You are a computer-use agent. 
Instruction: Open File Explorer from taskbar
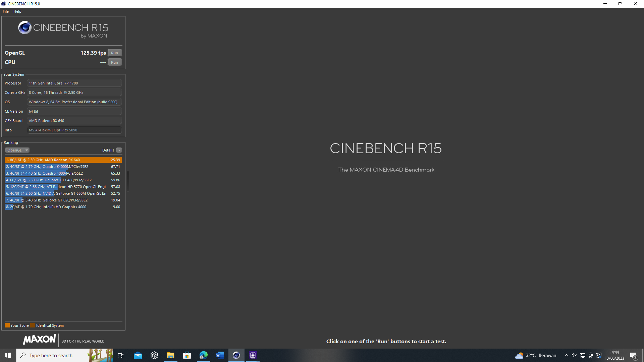171,355
